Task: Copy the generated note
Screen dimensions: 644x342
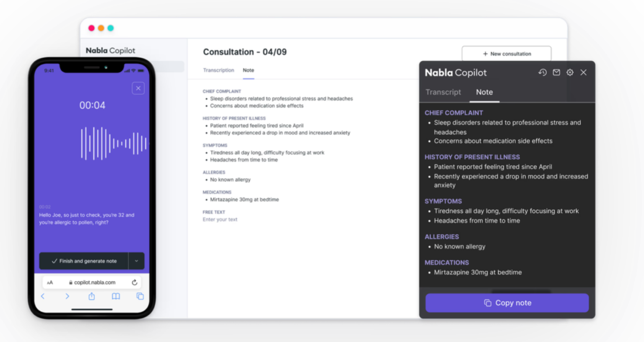Action: click(506, 303)
